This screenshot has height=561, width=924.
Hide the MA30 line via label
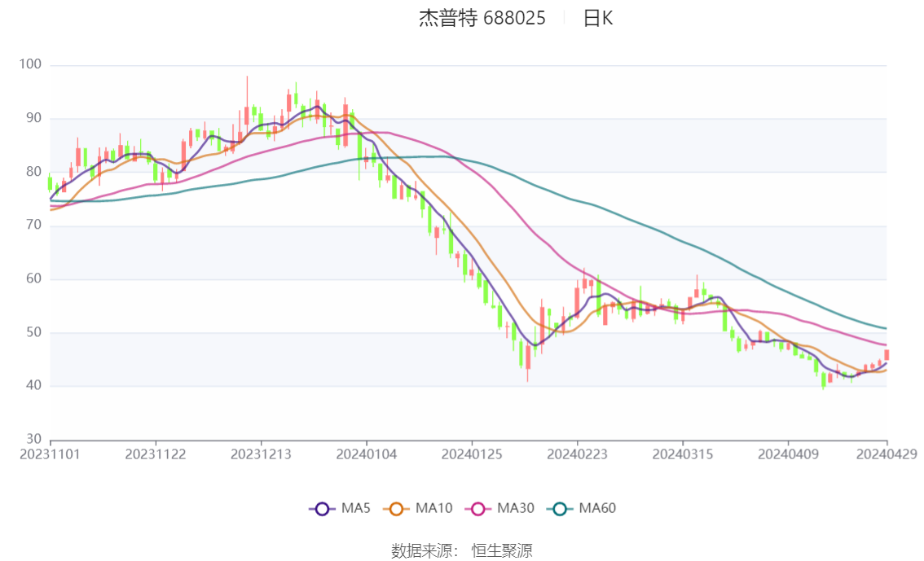pos(516,508)
